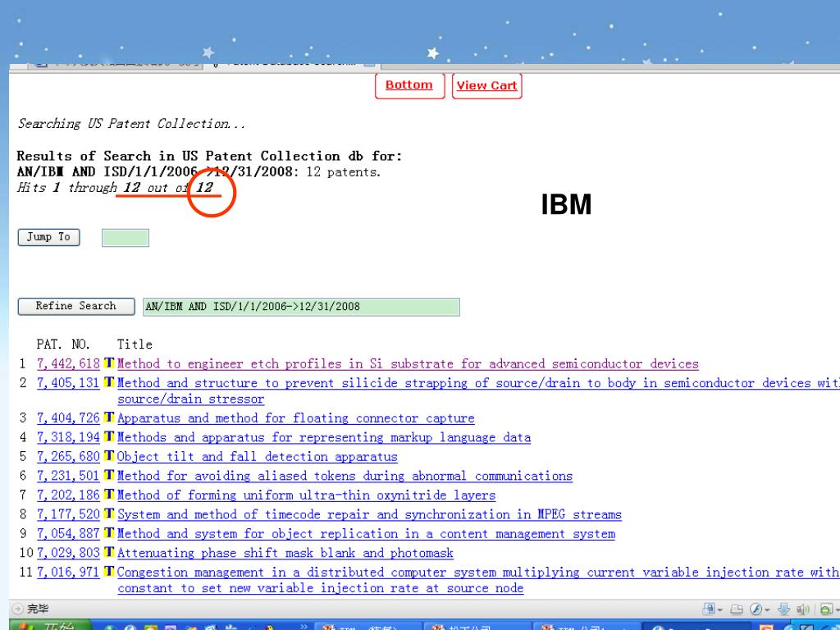Open patent number 7,202,186 link
The height and width of the screenshot is (630, 840).
68,495
